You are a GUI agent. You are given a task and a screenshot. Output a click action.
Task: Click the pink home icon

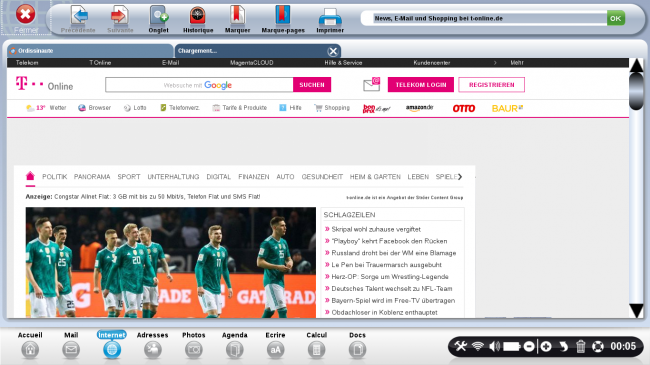click(x=30, y=176)
